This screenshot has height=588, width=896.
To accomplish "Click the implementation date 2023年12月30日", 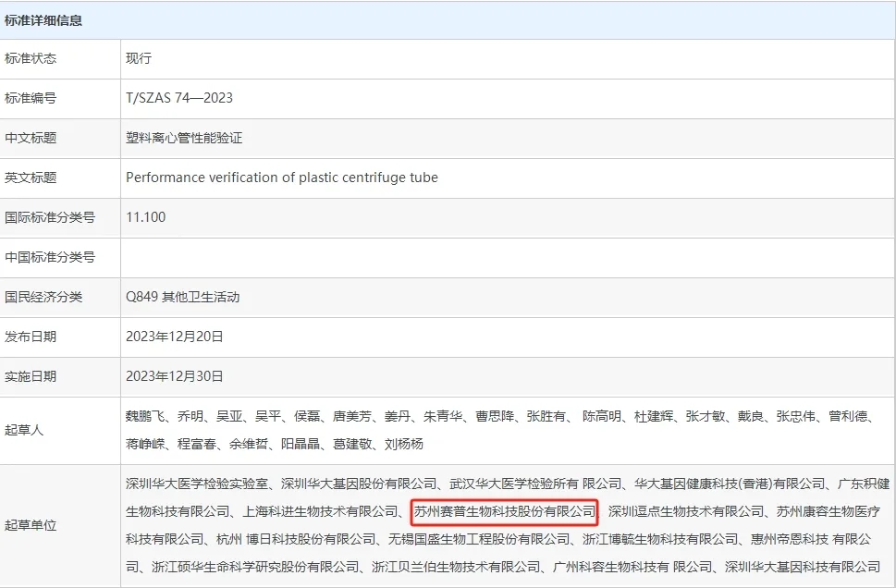I will click(174, 376).
